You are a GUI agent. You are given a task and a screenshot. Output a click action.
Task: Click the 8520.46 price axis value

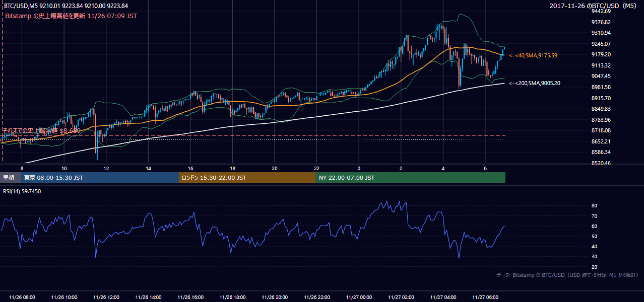(x=601, y=163)
